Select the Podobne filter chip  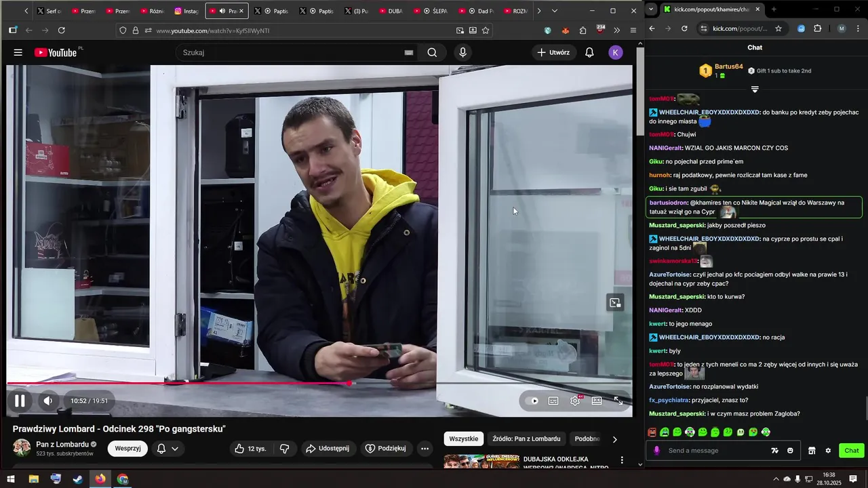[x=587, y=439]
